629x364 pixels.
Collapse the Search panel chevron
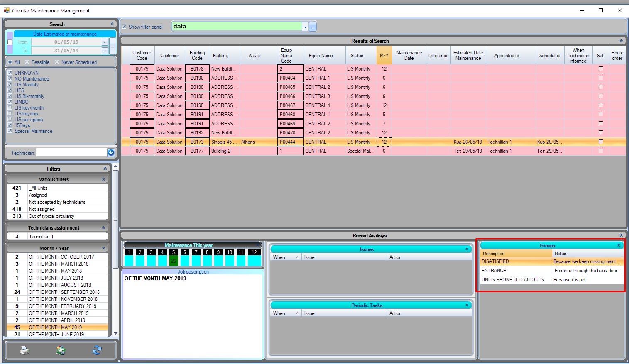pyautogui.click(x=112, y=24)
